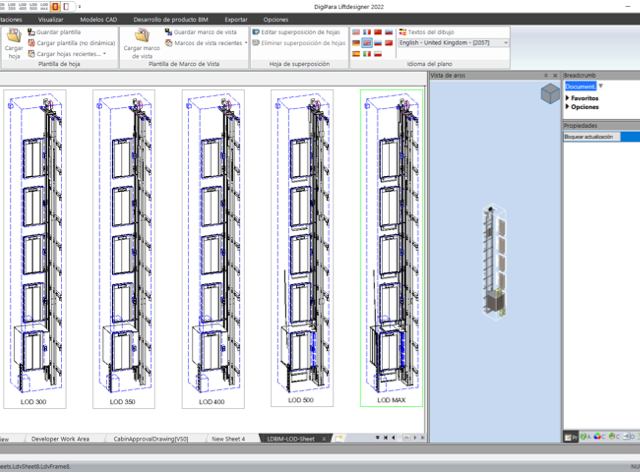Click the Cargar hoja folder icon
Viewport: 640px width, 473px height.
[14, 36]
